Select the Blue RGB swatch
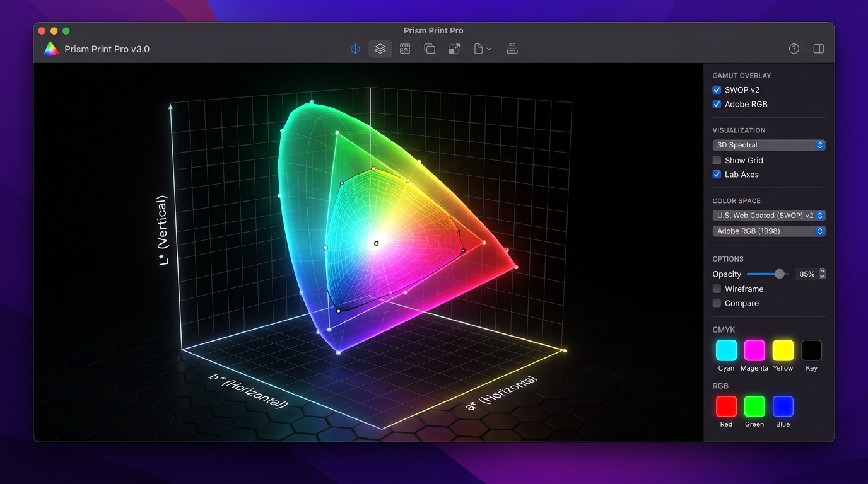Screen dimensions: 868x484 783,406
